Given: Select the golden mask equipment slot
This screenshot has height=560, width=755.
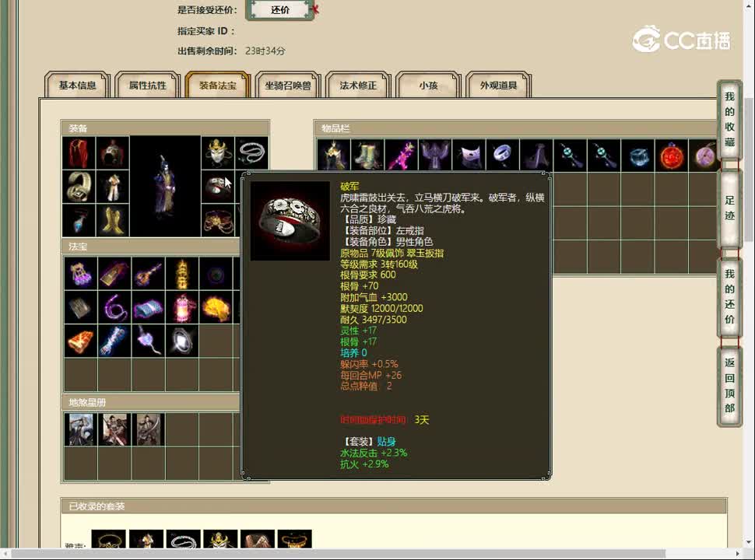Looking at the screenshot, I should pyautogui.click(x=218, y=153).
